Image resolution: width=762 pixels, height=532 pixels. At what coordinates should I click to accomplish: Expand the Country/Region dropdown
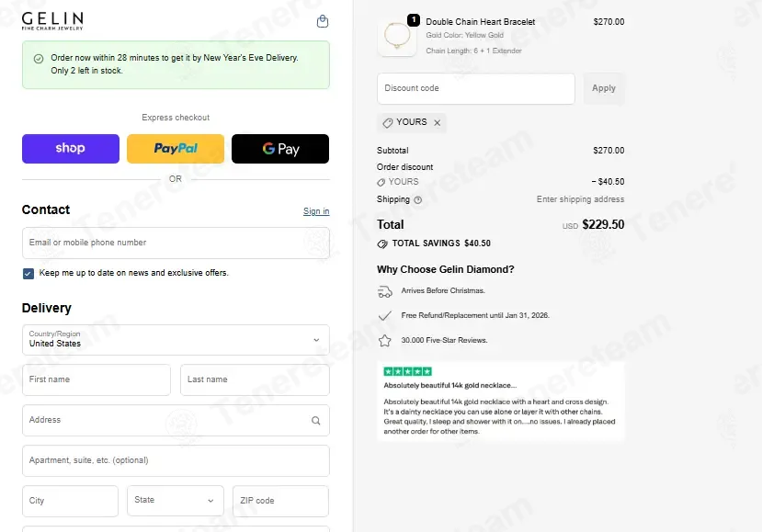pos(176,340)
